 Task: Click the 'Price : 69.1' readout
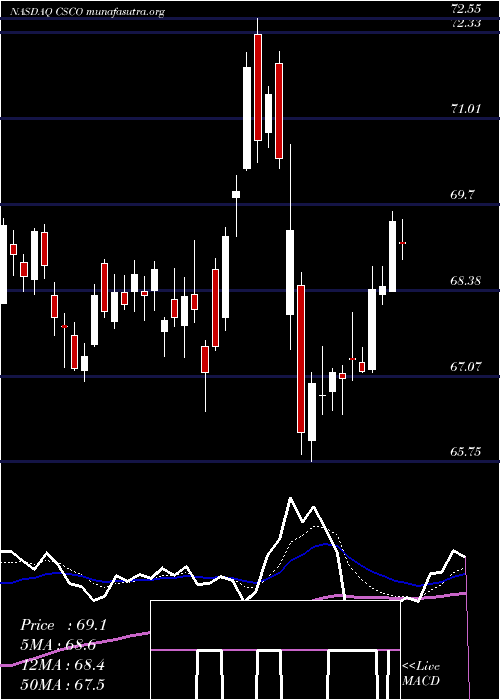coord(63,625)
